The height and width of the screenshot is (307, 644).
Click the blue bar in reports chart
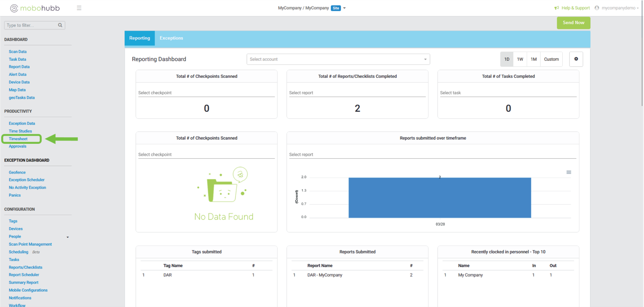(x=440, y=197)
